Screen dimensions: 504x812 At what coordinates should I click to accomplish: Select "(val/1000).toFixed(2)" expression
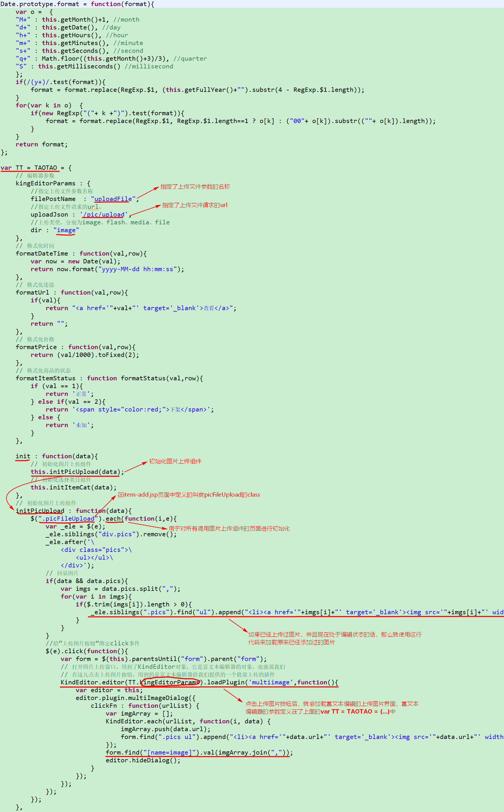click(96, 355)
